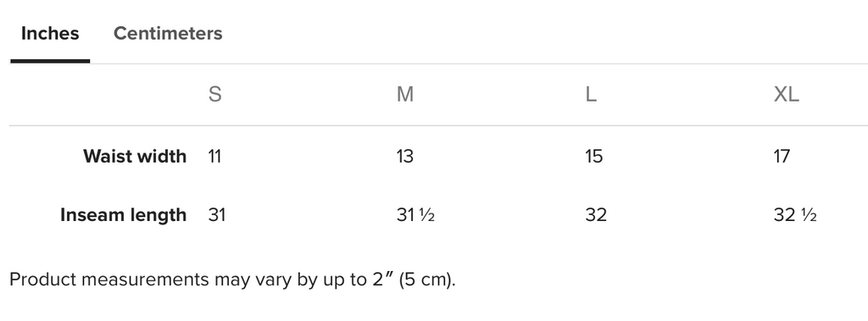
Task: Select the Waist width row label
Action: coord(135,157)
